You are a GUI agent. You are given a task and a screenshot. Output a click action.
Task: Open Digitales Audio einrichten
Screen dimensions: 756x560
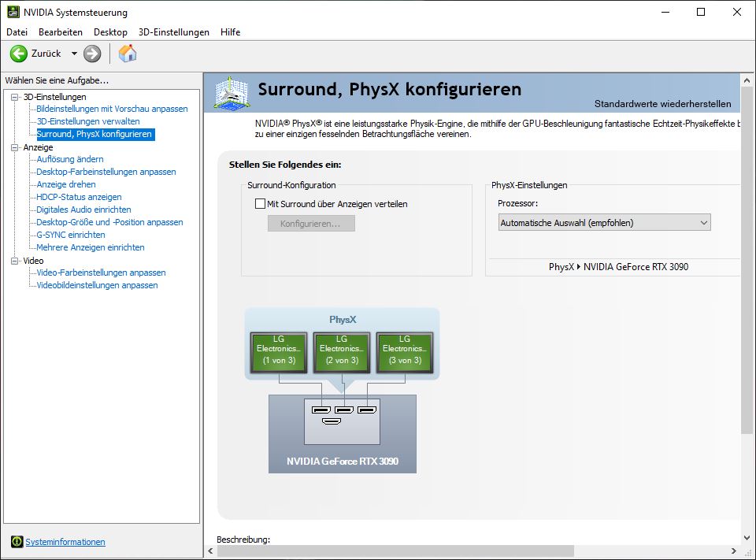[x=83, y=210]
